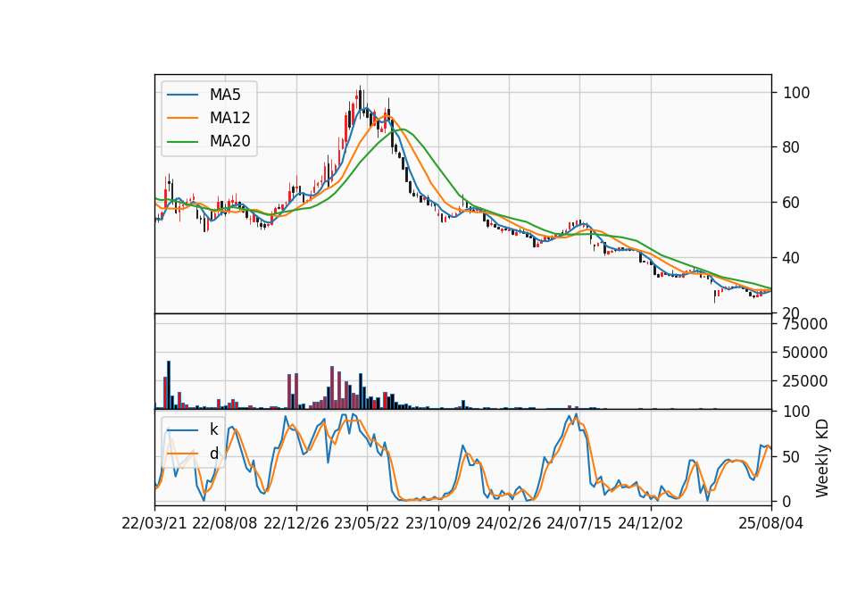Click the 23/05/22 date axis label
The width and height of the screenshot is (857, 616).
coord(366,523)
